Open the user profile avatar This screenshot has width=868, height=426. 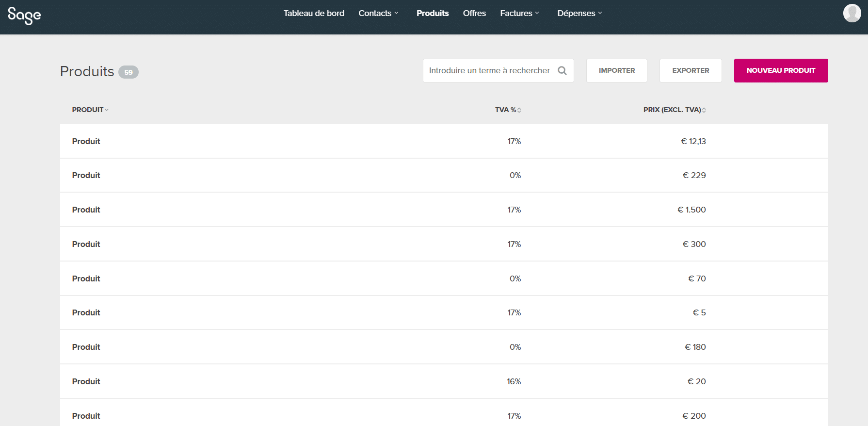(x=852, y=13)
